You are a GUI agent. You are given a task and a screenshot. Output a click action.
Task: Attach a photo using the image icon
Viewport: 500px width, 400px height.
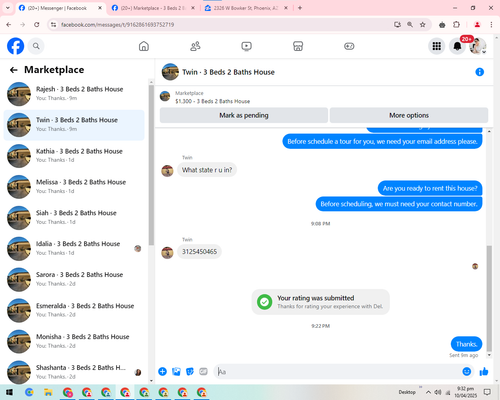[x=176, y=371]
